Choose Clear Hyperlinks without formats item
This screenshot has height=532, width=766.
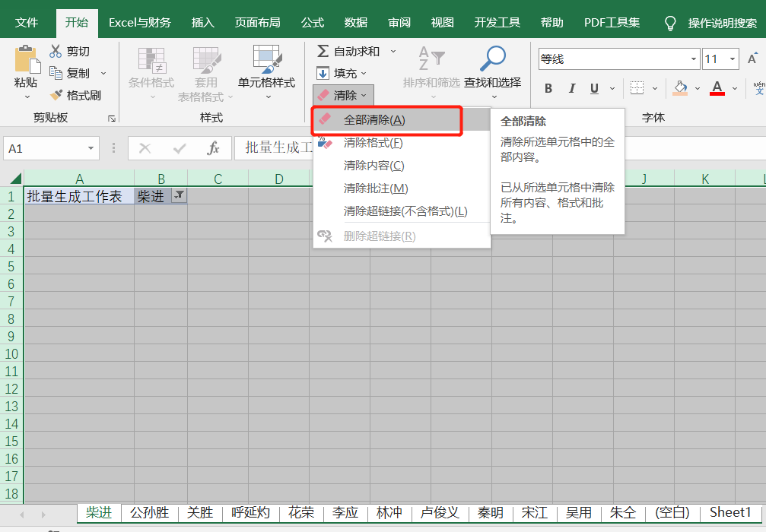point(402,211)
